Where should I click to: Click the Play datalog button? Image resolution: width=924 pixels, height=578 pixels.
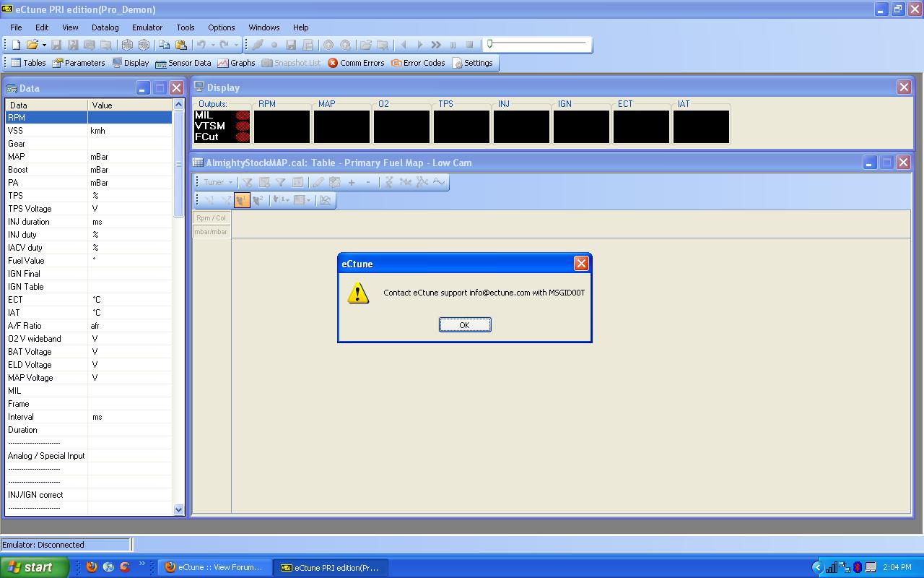tap(419, 45)
